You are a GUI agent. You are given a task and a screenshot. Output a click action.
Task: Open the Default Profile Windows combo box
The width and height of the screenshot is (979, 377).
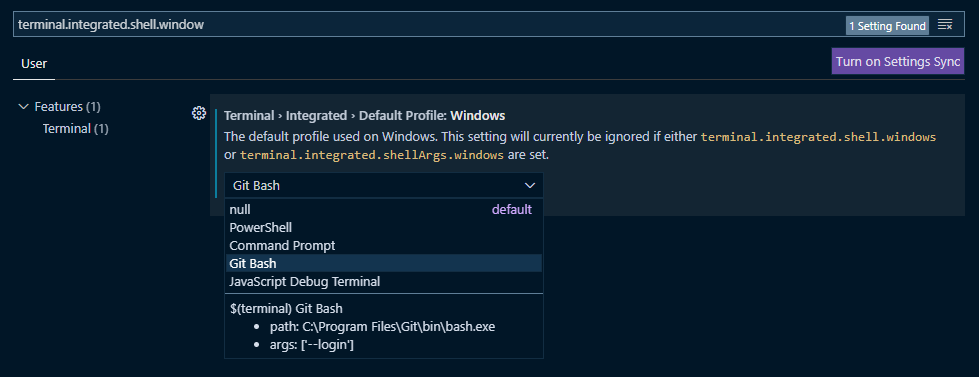[383, 185]
